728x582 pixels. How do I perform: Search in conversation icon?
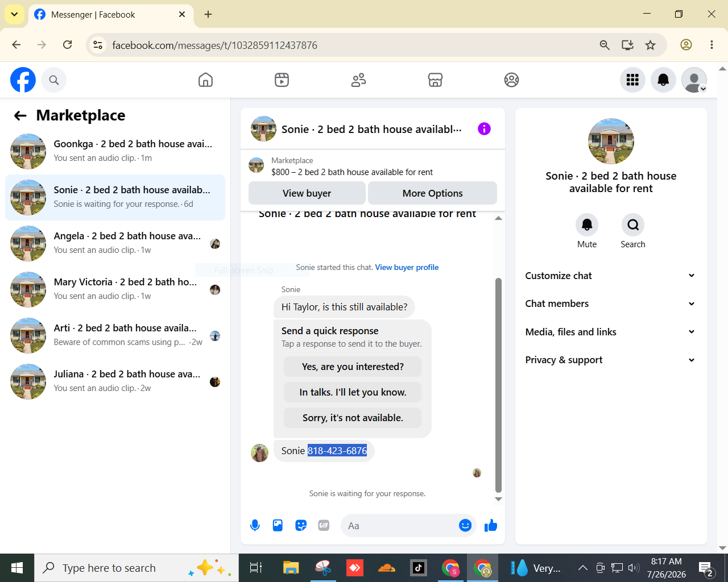(x=633, y=225)
